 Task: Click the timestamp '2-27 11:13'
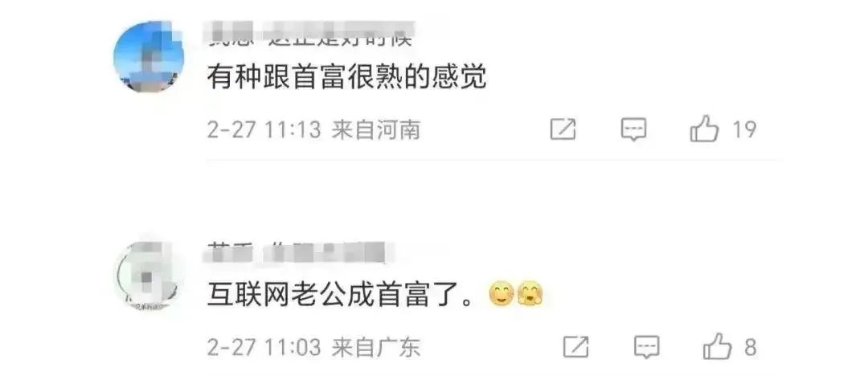point(264,130)
